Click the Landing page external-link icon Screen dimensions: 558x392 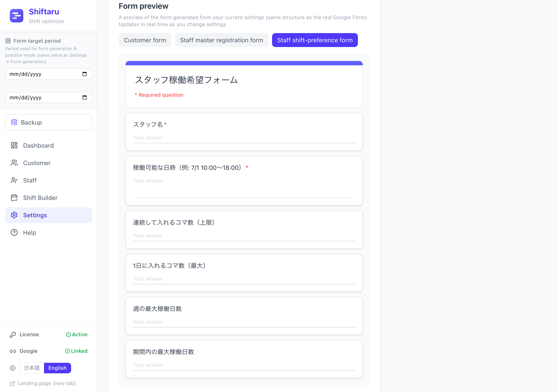[12, 384]
